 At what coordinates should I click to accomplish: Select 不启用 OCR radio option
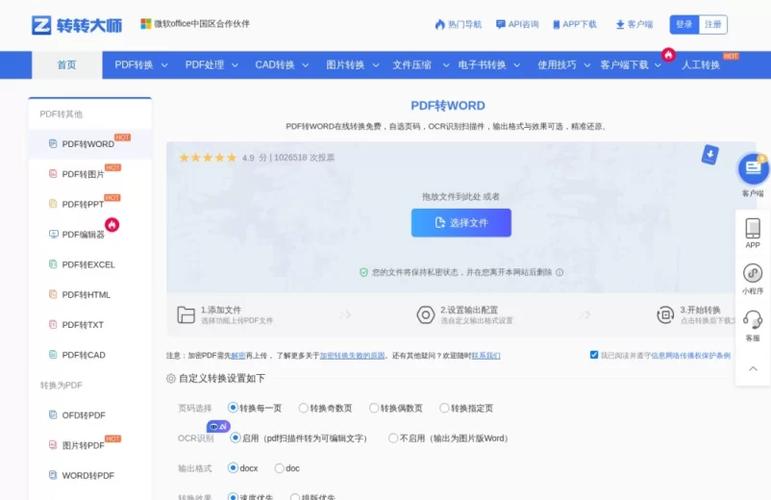393,438
